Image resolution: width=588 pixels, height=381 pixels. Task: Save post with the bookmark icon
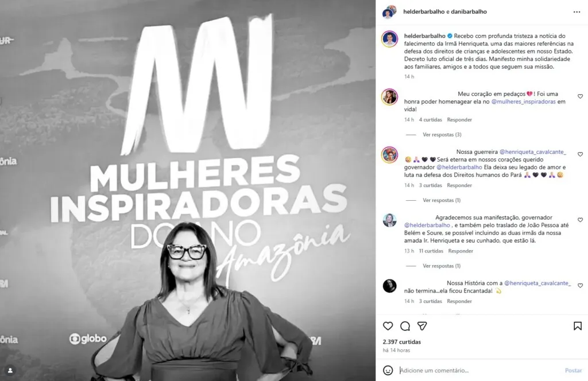578,326
